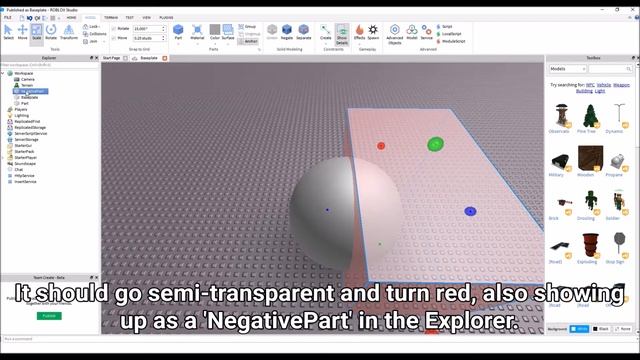Open the Material picker
640x360 pixels.
tap(197, 32)
